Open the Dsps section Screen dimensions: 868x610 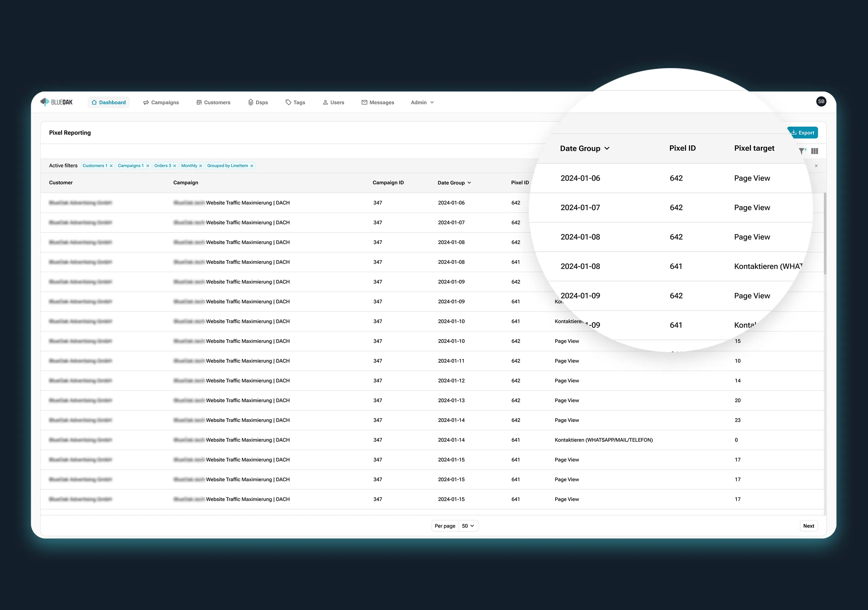click(258, 102)
